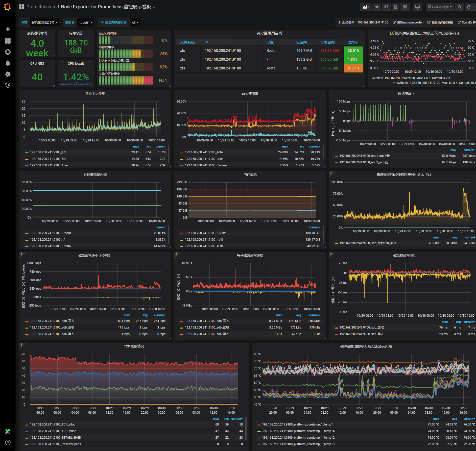The height and width of the screenshot is (451, 476).
Task: Open the share dashboard icon
Action: click(386, 7)
